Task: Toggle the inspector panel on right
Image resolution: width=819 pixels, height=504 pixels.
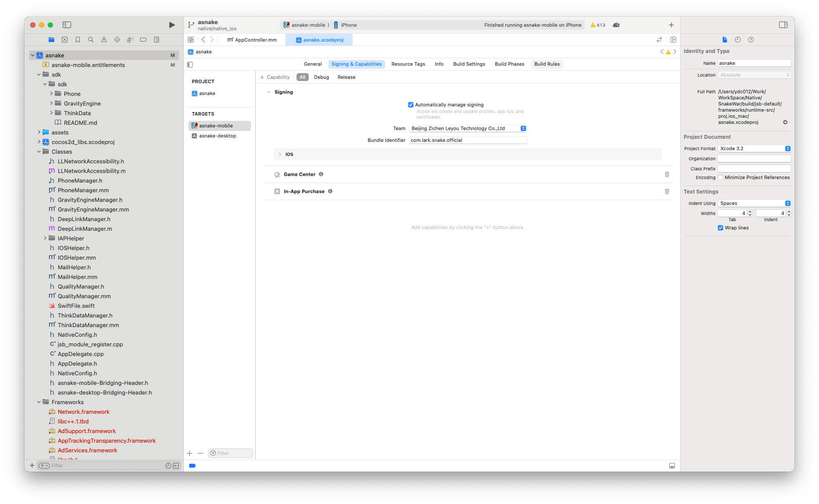Action: pyautogui.click(x=784, y=25)
